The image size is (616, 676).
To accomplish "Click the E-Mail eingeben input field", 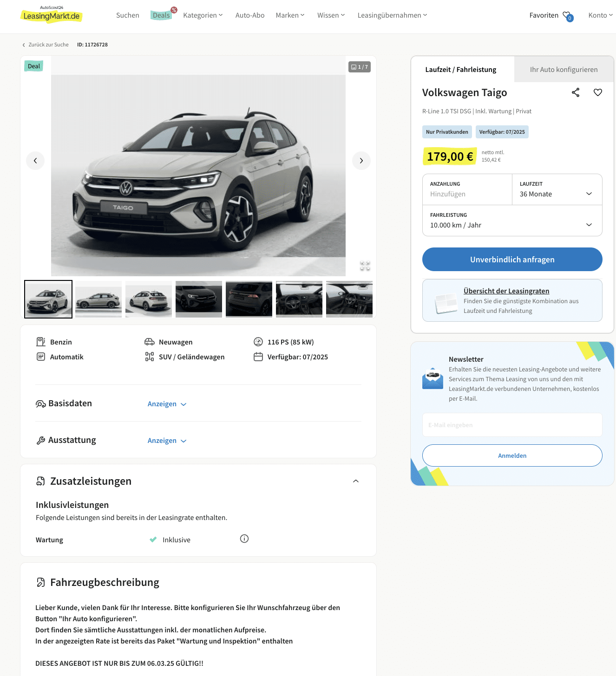I will [512, 425].
